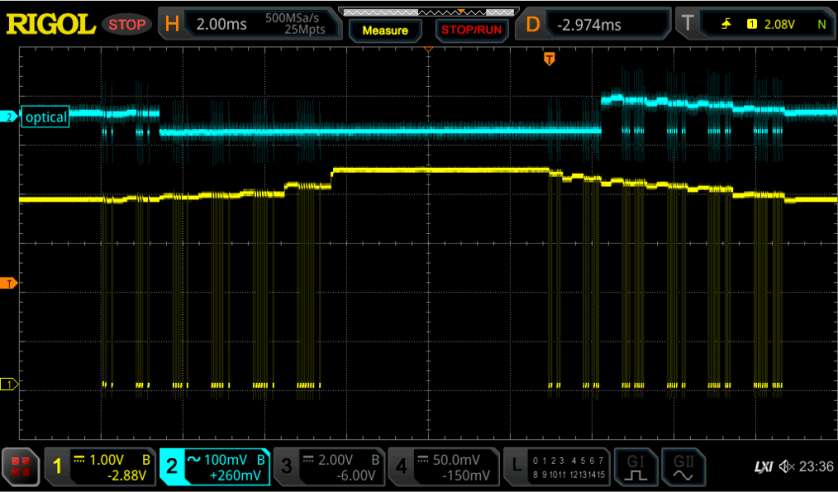The image size is (838, 492).
Task: Toggle channel 1 settings label
Action: [99, 466]
